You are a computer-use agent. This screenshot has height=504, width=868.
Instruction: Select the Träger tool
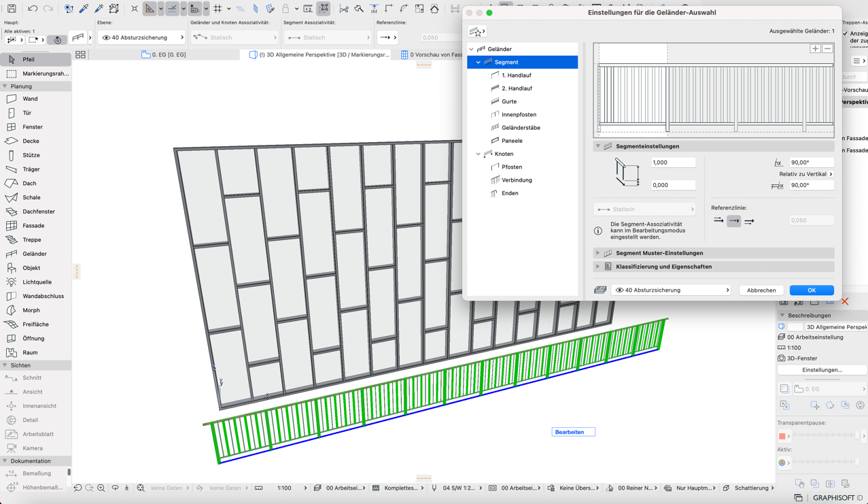(35, 169)
